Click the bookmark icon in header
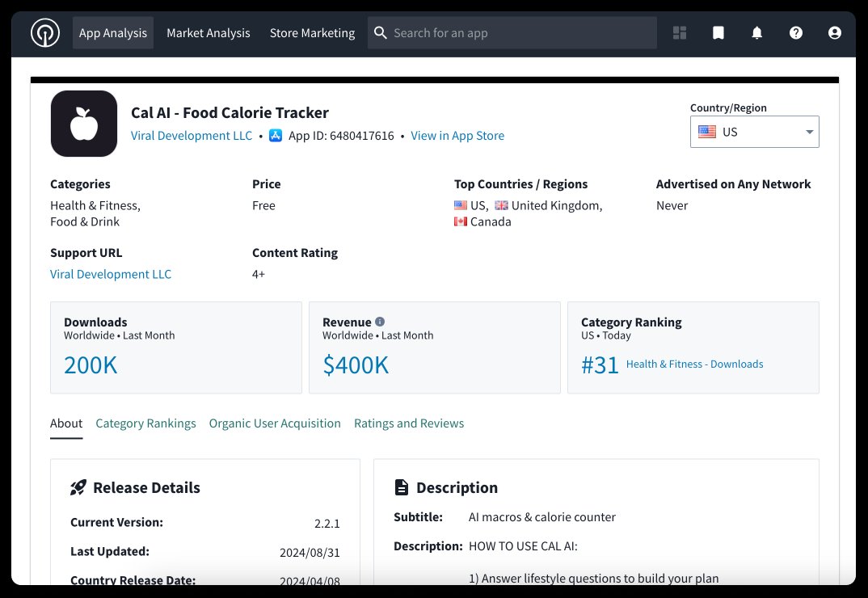Viewport: 868px width, 598px height. pos(718,33)
